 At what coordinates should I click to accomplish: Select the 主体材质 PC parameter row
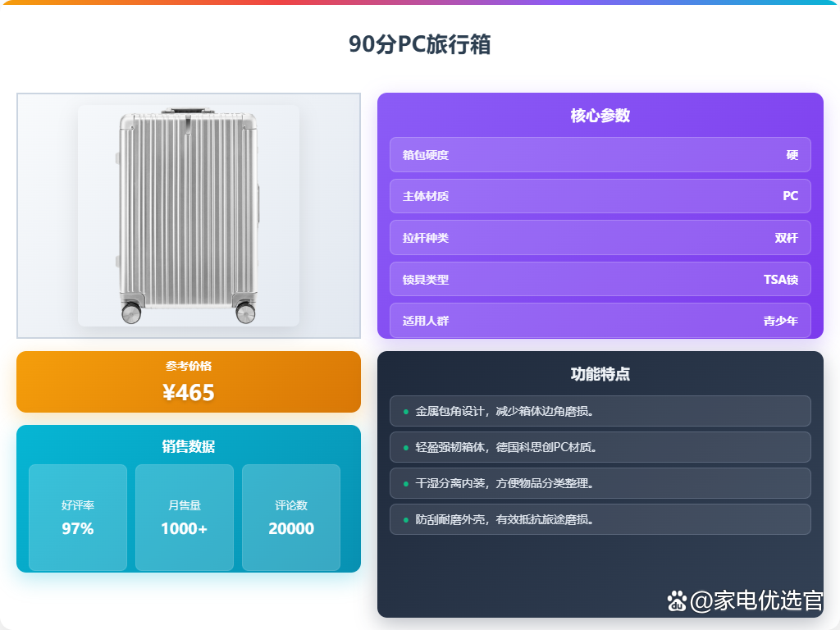[x=600, y=196]
